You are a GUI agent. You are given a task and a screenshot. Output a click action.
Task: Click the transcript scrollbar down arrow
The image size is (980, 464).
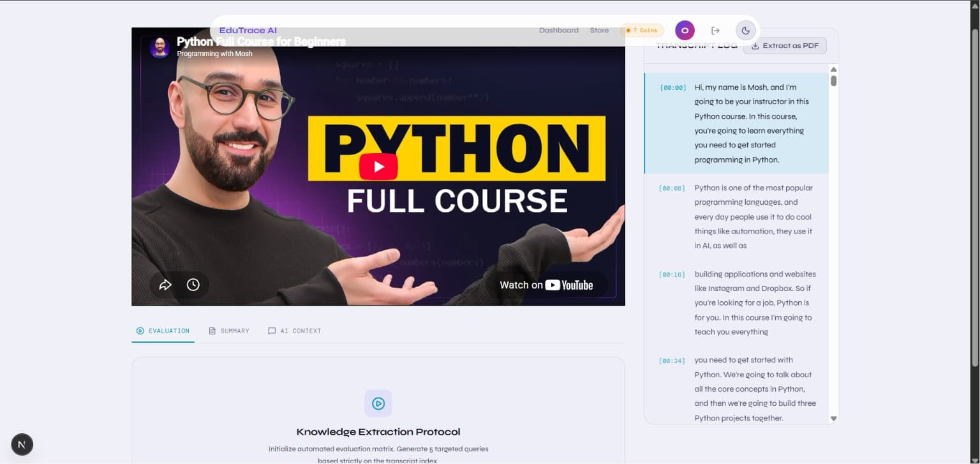pyautogui.click(x=833, y=419)
